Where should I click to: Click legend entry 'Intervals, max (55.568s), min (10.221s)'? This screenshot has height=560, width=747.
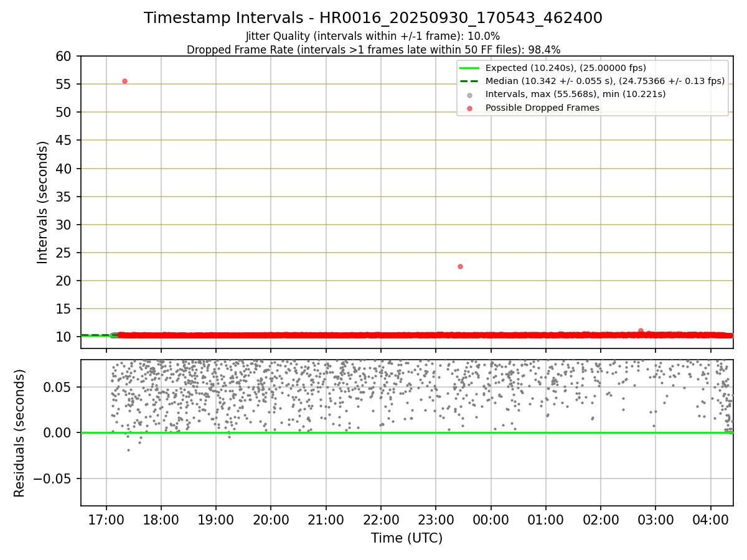(x=575, y=94)
